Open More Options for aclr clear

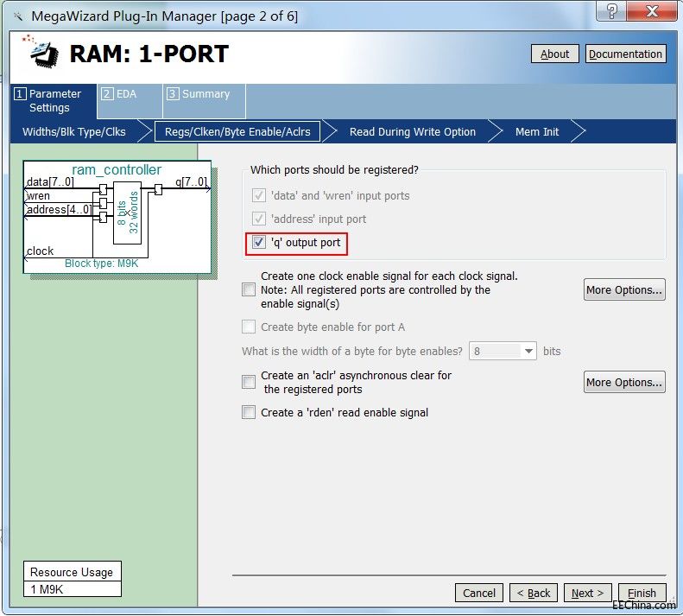point(624,383)
